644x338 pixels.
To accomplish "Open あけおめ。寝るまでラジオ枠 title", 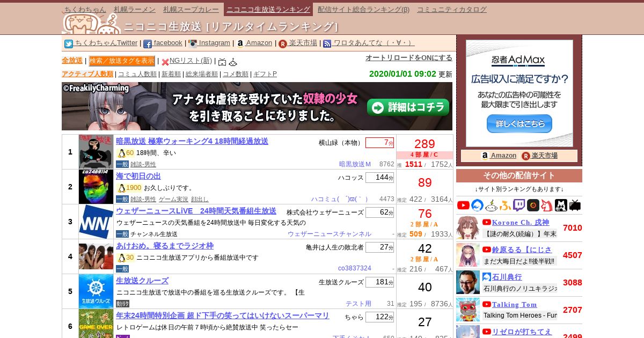I will click(165, 246).
